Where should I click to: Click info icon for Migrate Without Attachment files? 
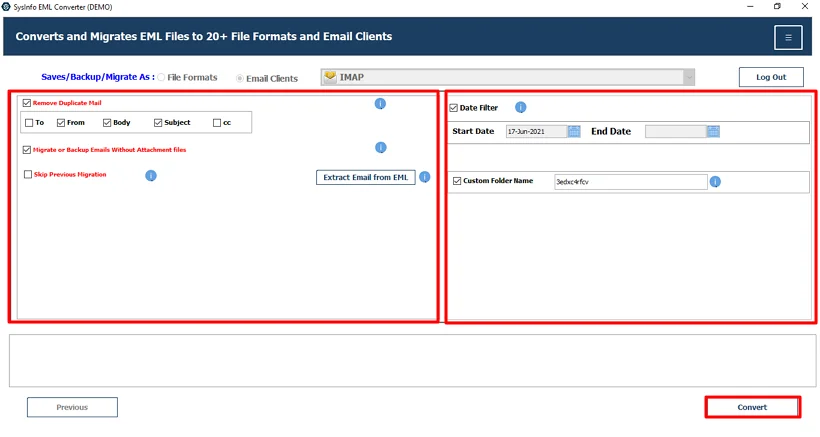pyautogui.click(x=381, y=147)
